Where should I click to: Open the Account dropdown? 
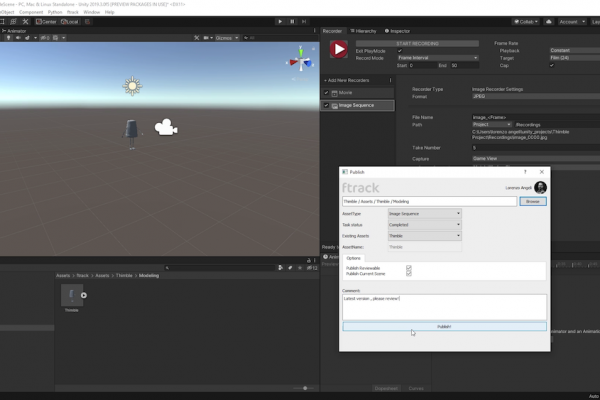point(572,22)
